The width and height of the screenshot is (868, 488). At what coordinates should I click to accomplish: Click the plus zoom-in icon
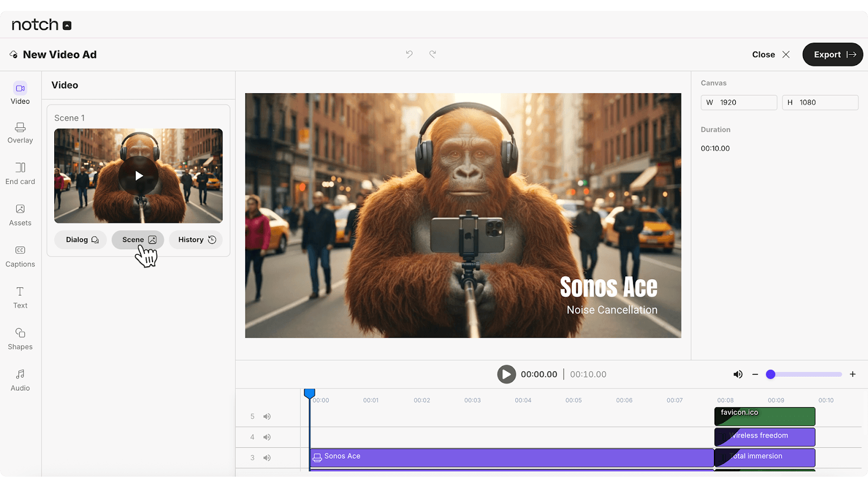click(853, 374)
